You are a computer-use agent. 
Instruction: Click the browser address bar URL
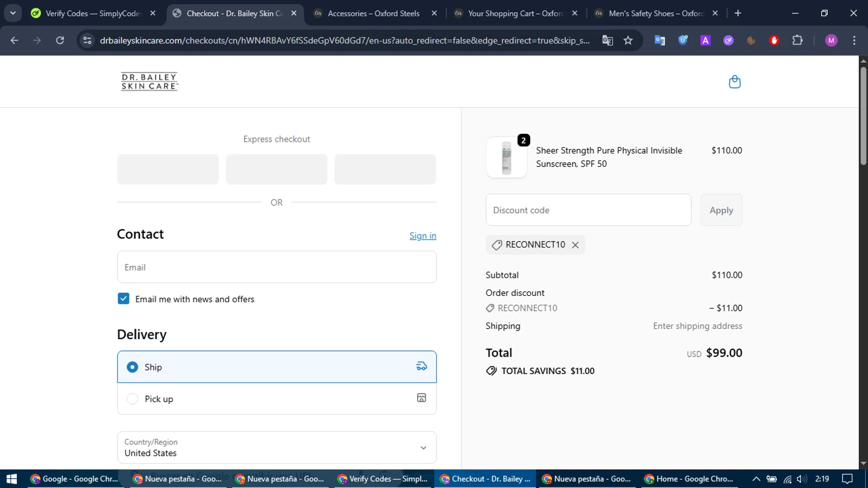coord(345,41)
